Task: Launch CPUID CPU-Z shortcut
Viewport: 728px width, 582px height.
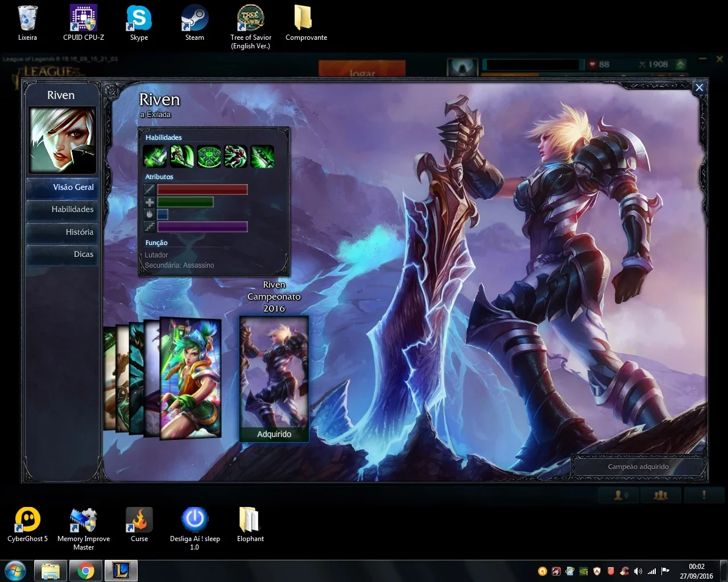Action: pos(84,23)
